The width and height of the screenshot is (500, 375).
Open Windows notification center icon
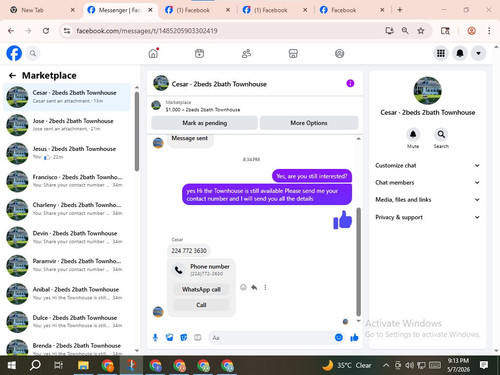point(484,365)
